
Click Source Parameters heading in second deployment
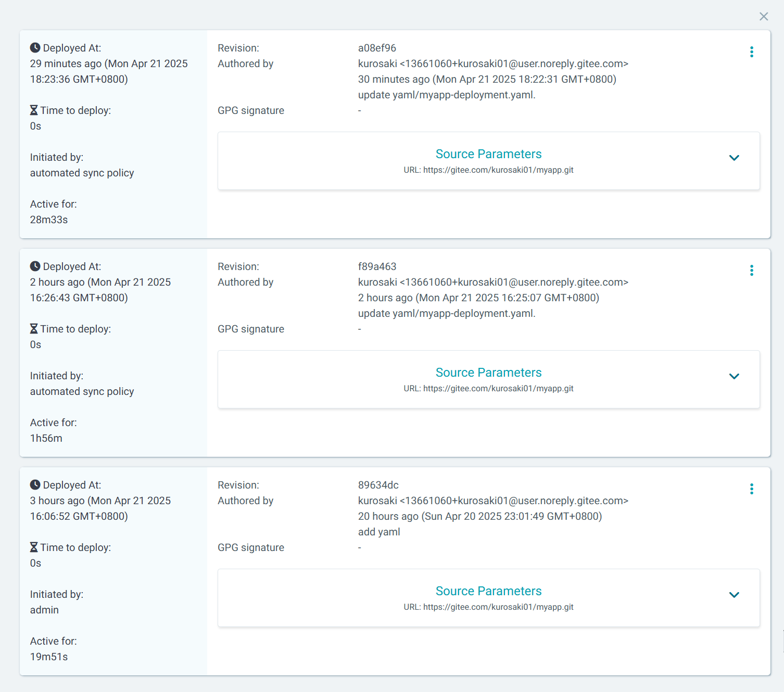(488, 373)
